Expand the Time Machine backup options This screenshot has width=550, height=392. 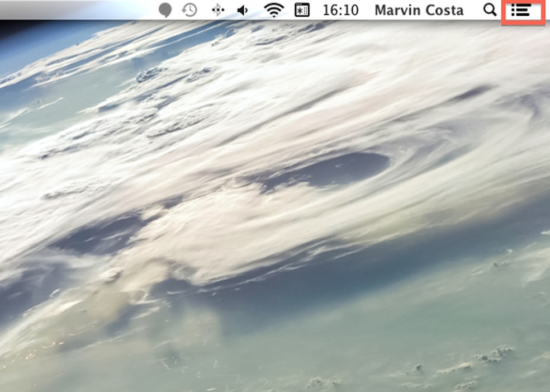(x=189, y=10)
